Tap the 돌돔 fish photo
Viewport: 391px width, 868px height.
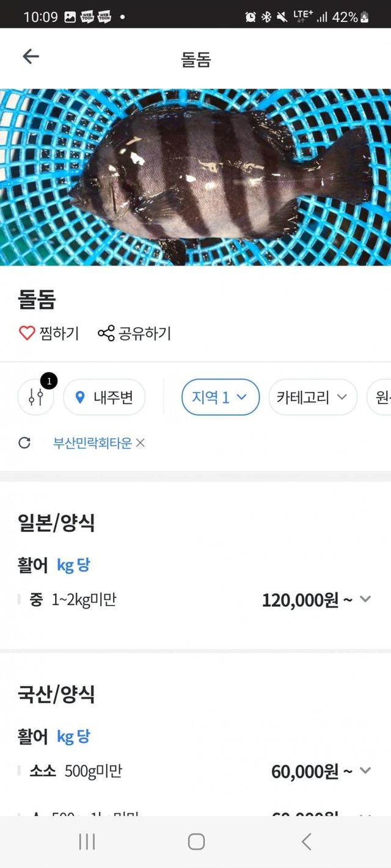[195, 177]
